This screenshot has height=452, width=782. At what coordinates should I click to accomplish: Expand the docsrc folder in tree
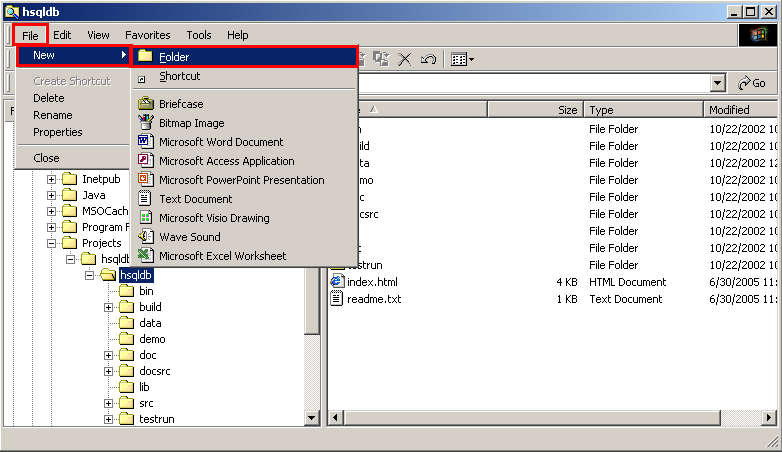point(108,371)
